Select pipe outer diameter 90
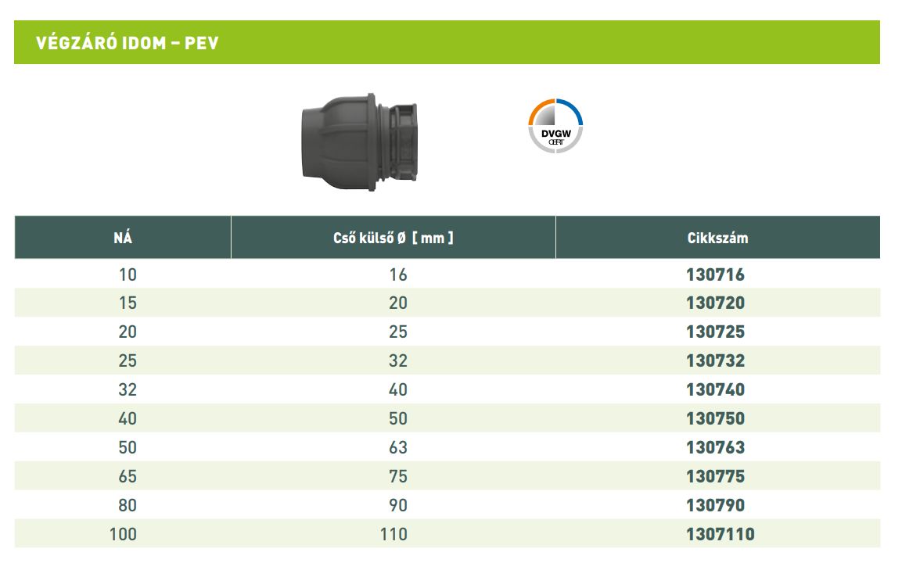The height and width of the screenshot is (588, 902). [398, 505]
